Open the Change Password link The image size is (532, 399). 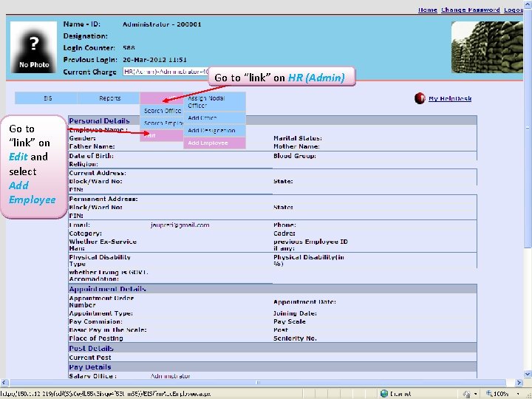pyautogui.click(x=470, y=10)
